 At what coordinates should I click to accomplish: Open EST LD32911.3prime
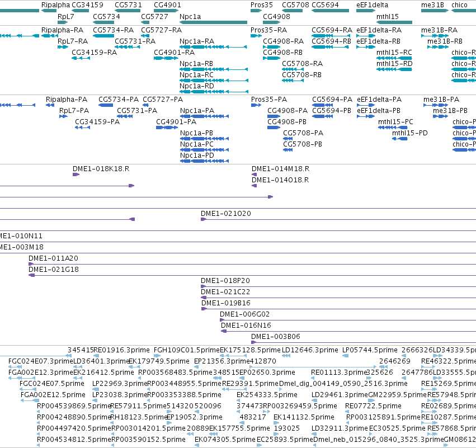(x=340, y=428)
